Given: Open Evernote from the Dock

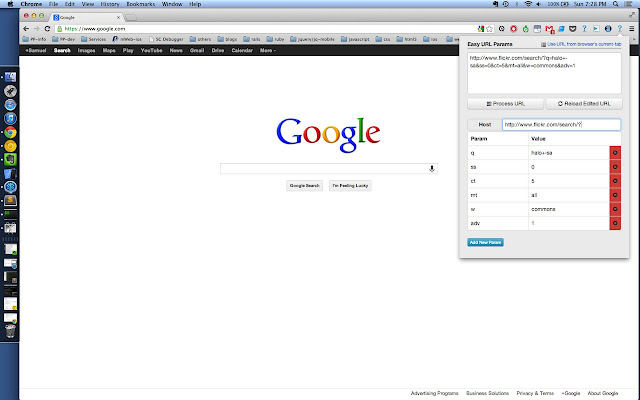Looking at the screenshot, I should pyautogui.click(x=10, y=159).
